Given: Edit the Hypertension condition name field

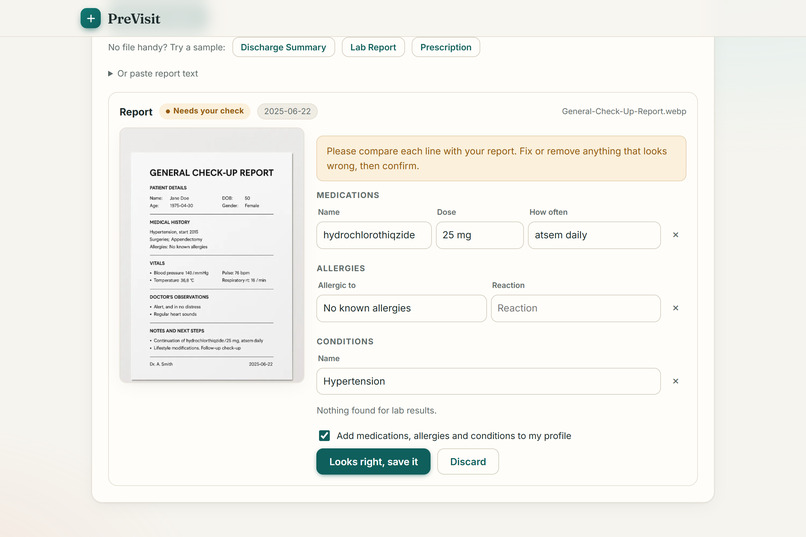Looking at the screenshot, I should point(488,381).
